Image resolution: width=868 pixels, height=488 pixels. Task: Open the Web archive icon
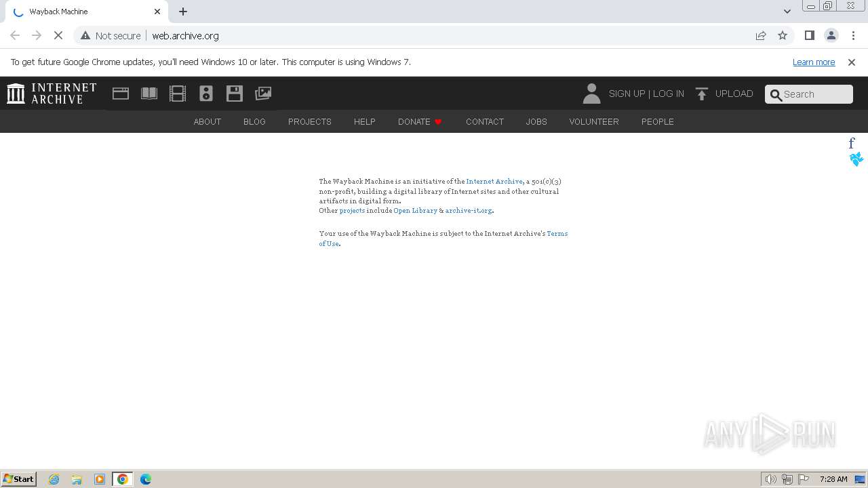click(121, 94)
